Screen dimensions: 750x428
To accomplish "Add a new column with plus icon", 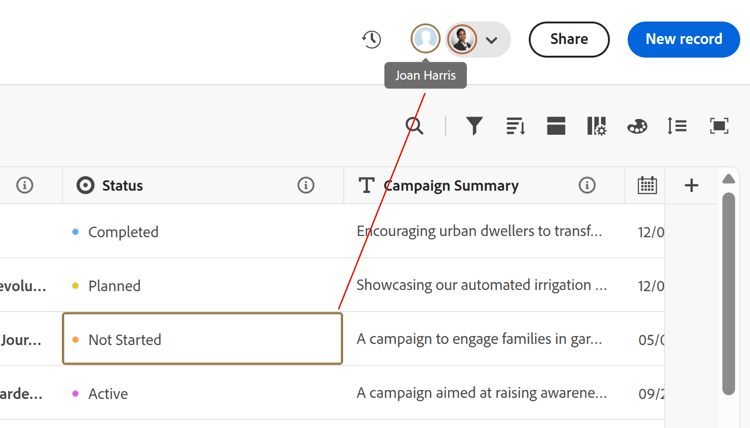I will (x=691, y=185).
